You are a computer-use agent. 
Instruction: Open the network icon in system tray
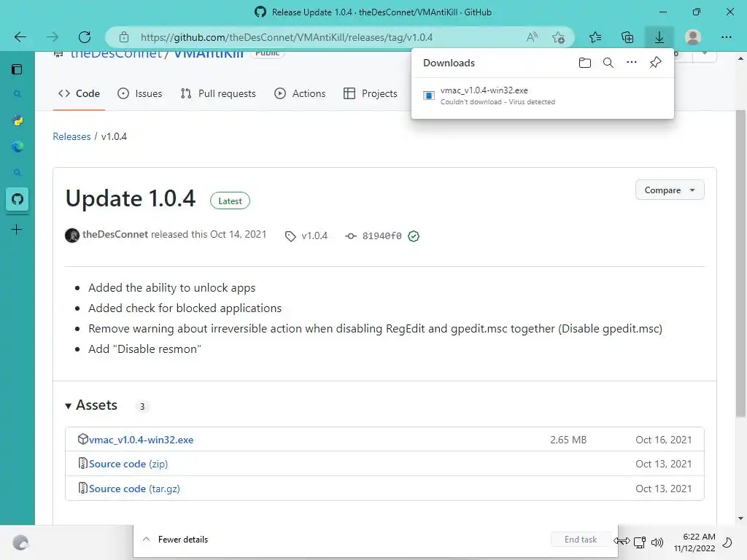click(x=639, y=542)
